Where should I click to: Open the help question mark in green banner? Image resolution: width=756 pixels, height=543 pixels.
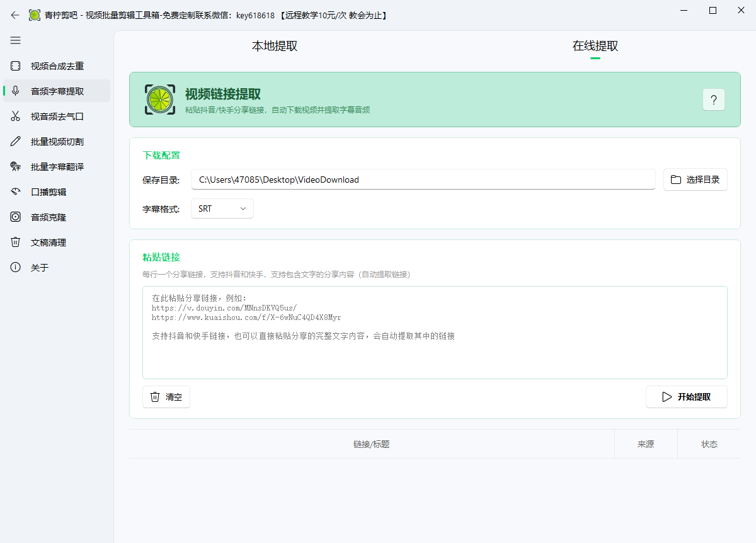[714, 100]
